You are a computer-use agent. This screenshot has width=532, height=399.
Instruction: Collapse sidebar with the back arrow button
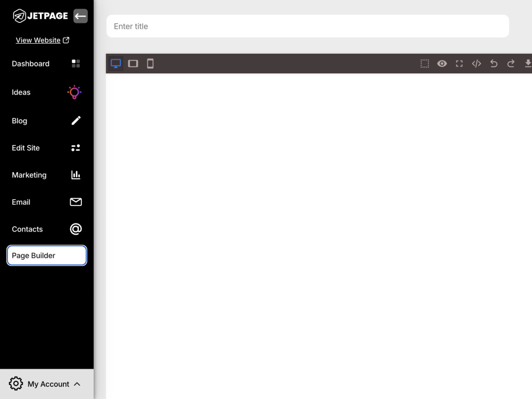[x=80, y=16]
